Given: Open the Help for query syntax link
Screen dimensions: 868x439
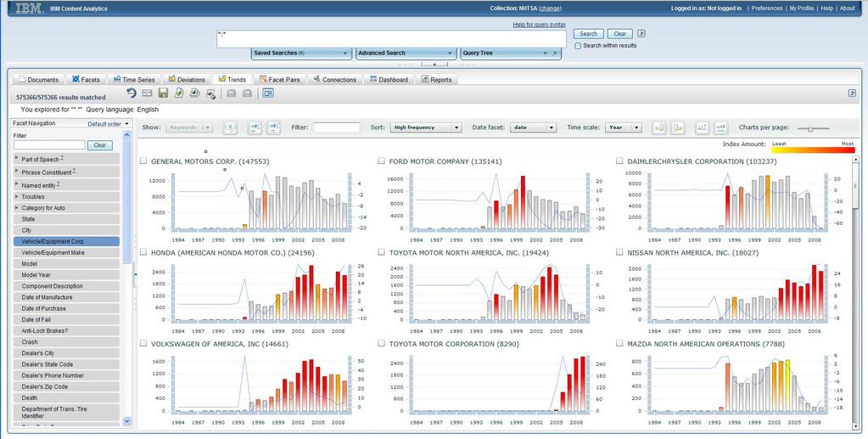Looking at the screenshot, I should point(539,25).
